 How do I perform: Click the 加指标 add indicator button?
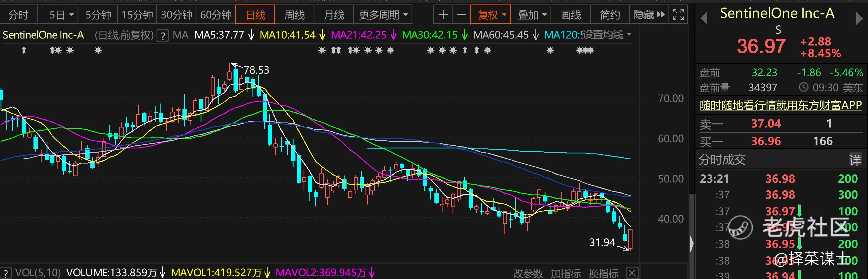click(565, 273)
